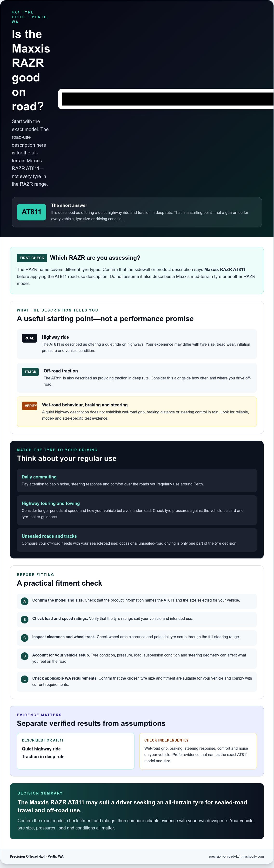Open the Highway touring and towing card
The height and width of the screenshot is (868, 274).
(137, 510)
